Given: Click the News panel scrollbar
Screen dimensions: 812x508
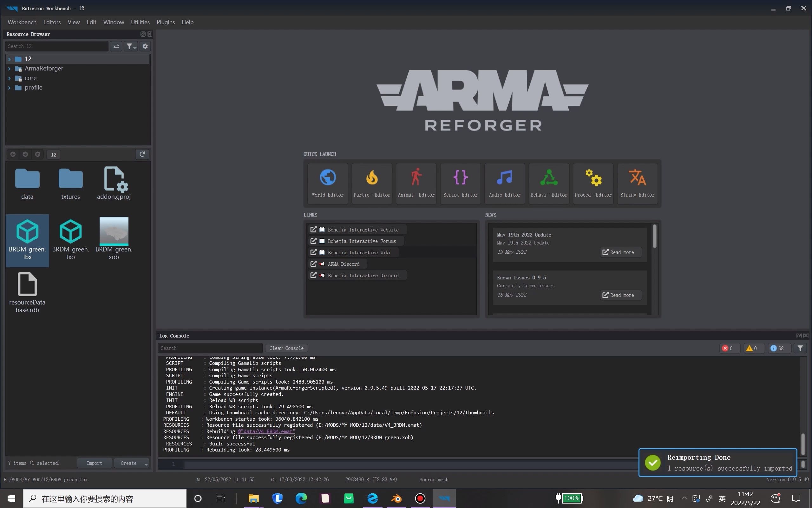Looking at the screenshot, I should tap(654, 236).
